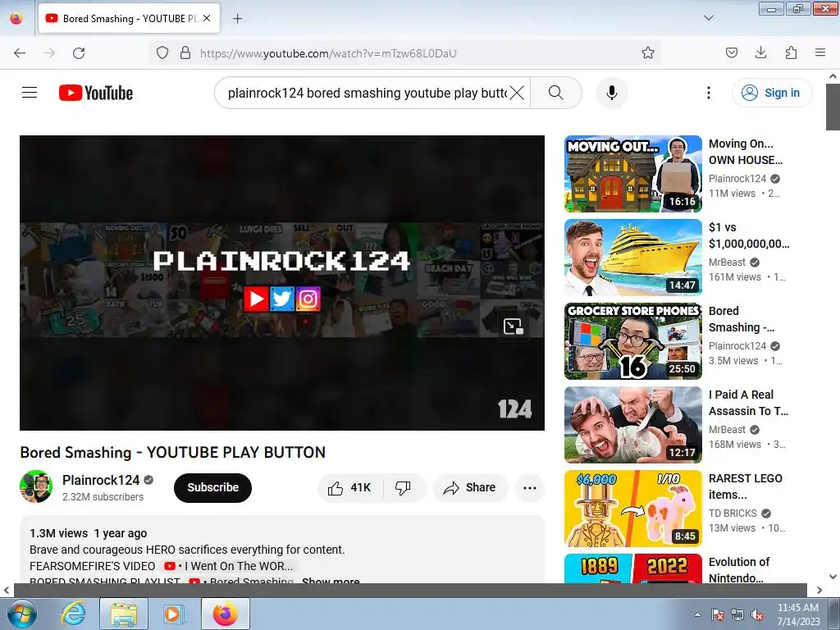The image size is (840, 630).
Task: View site security via the padlock icon
Action: click(x=185, y=52)
